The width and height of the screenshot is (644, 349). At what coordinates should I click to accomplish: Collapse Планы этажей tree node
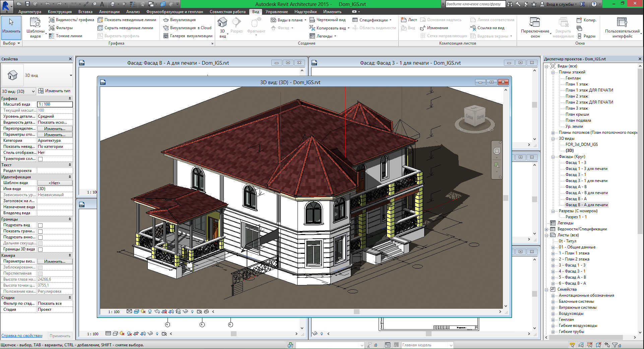[x=553, y=72]
